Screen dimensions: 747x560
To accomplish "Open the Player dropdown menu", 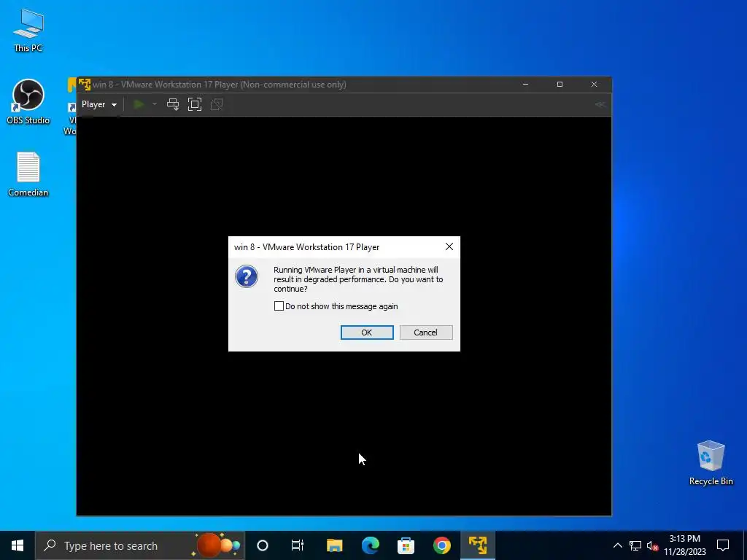I will pos(99,104).
